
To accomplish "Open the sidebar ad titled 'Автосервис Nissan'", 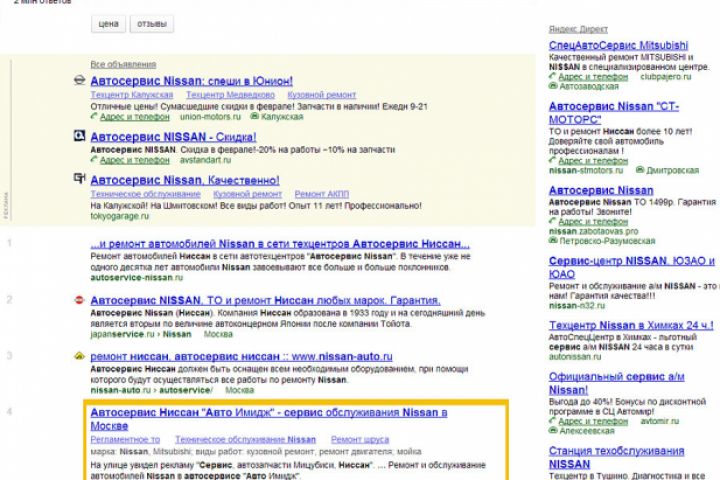I will [x=601, y=190].
